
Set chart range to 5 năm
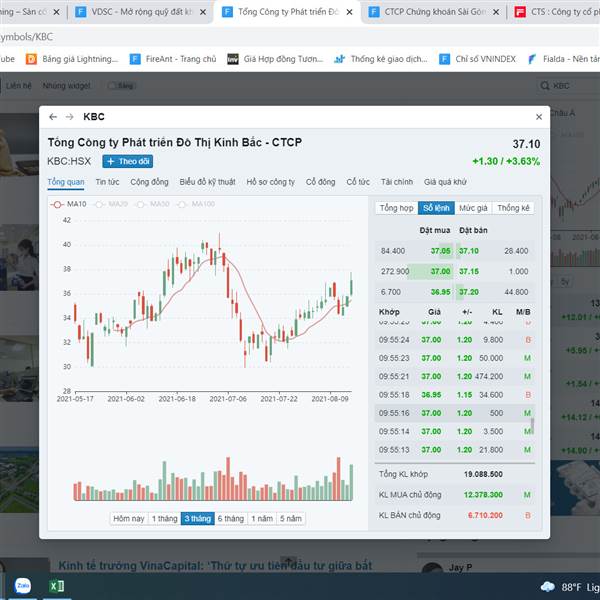click(x=291, y=519)
